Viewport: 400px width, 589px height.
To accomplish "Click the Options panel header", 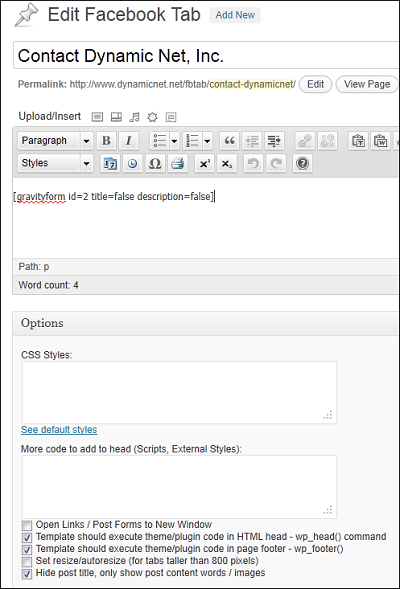I will pos(205,323).
